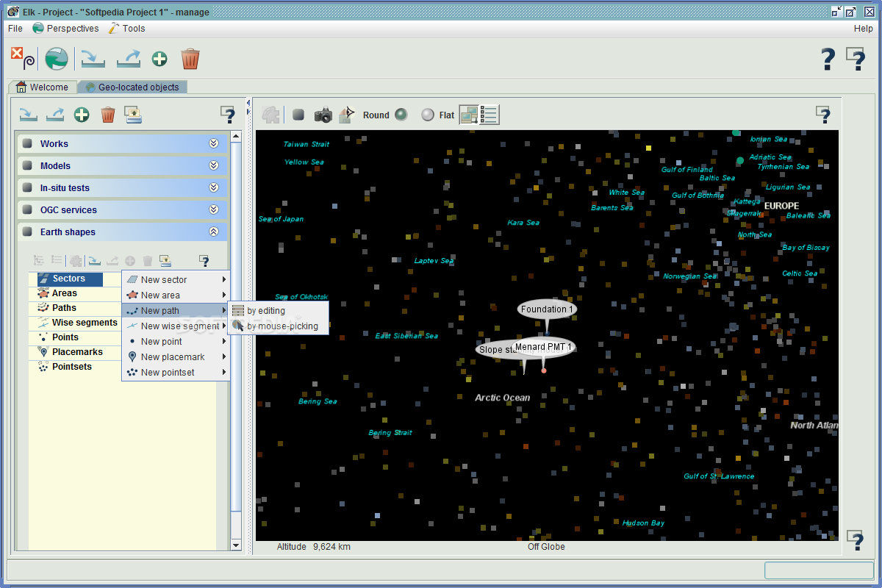
Task: Click the panel scrollbar down arrow
Action: point(236,545)
